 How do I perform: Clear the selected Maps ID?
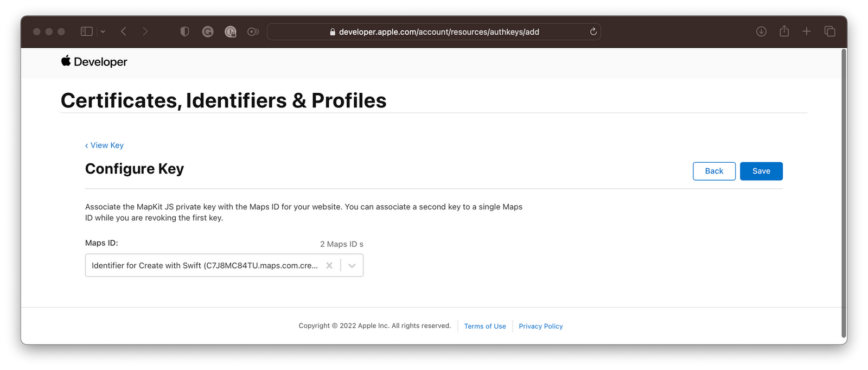329,265
